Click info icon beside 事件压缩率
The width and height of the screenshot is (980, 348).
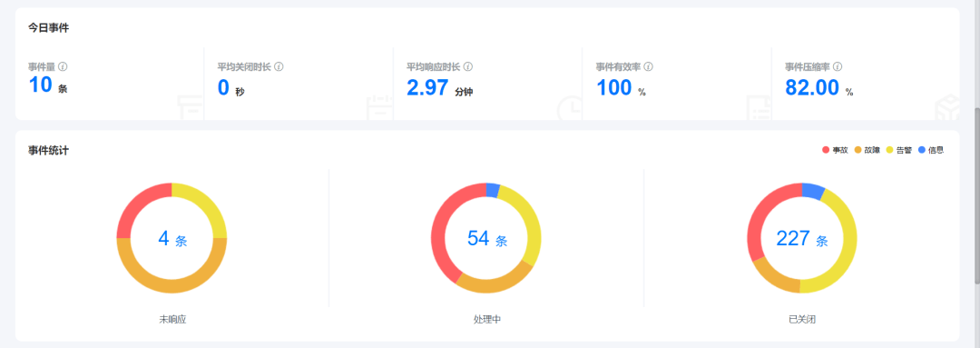click(x=838, y=67)
